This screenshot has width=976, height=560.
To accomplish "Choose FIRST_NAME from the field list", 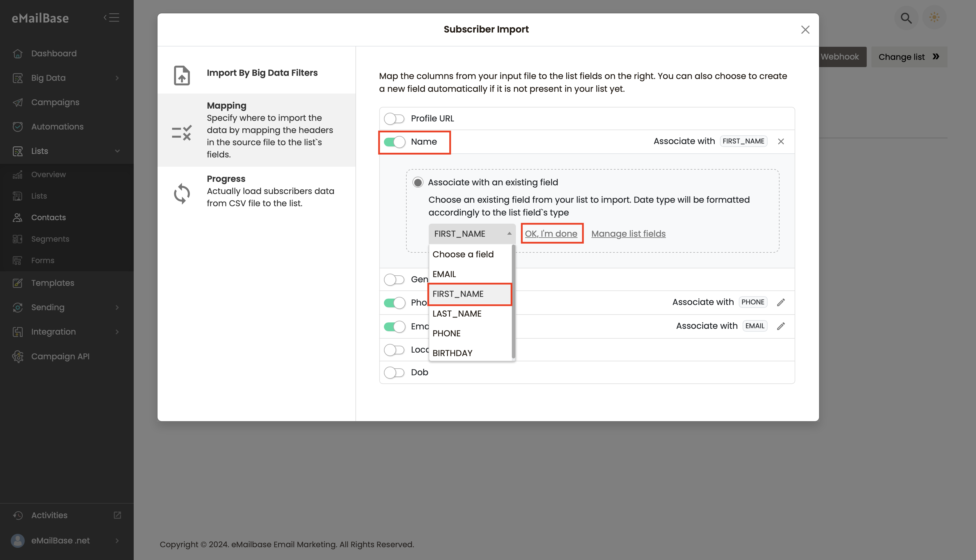I will click(x=470, y=294).
